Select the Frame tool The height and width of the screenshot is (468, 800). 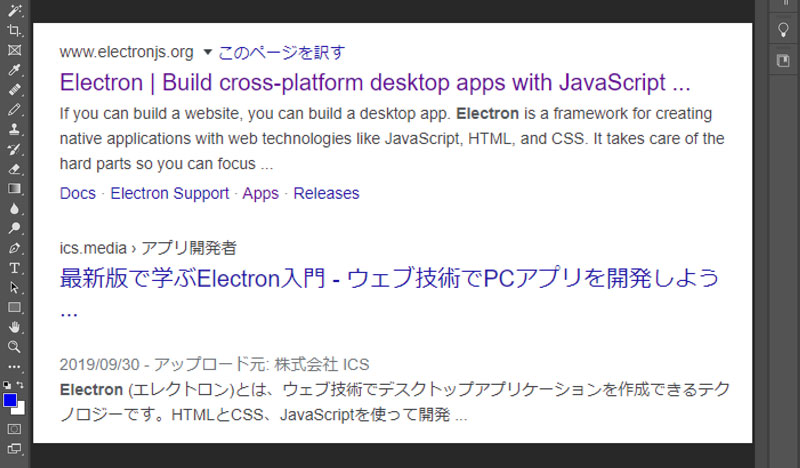14,50
